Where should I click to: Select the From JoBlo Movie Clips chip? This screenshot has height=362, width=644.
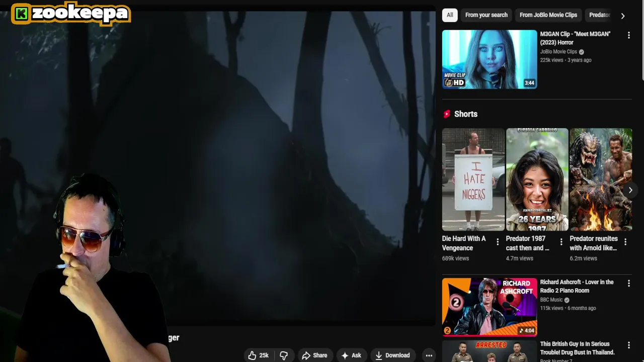pyautogui.click(x=548, y=15)
